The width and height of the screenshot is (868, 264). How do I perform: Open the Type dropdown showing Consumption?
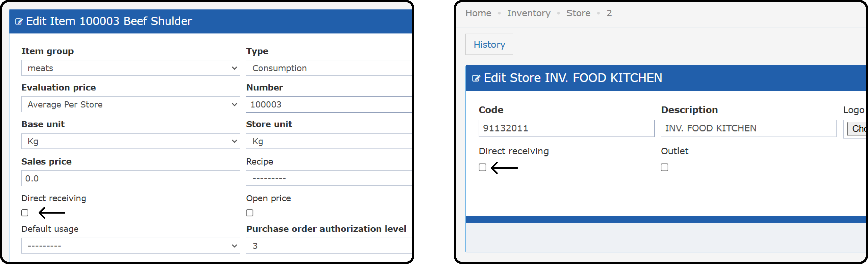click(x=329, y=68)
